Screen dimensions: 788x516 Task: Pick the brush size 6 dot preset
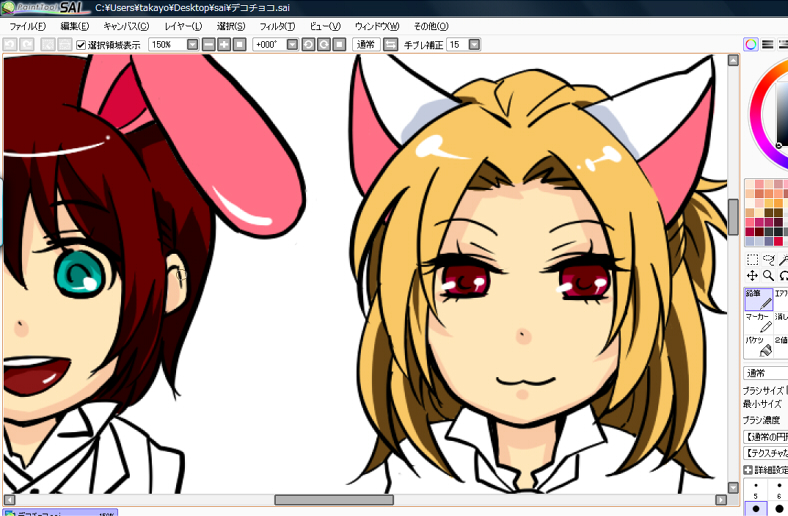click(x=778, y=490)
